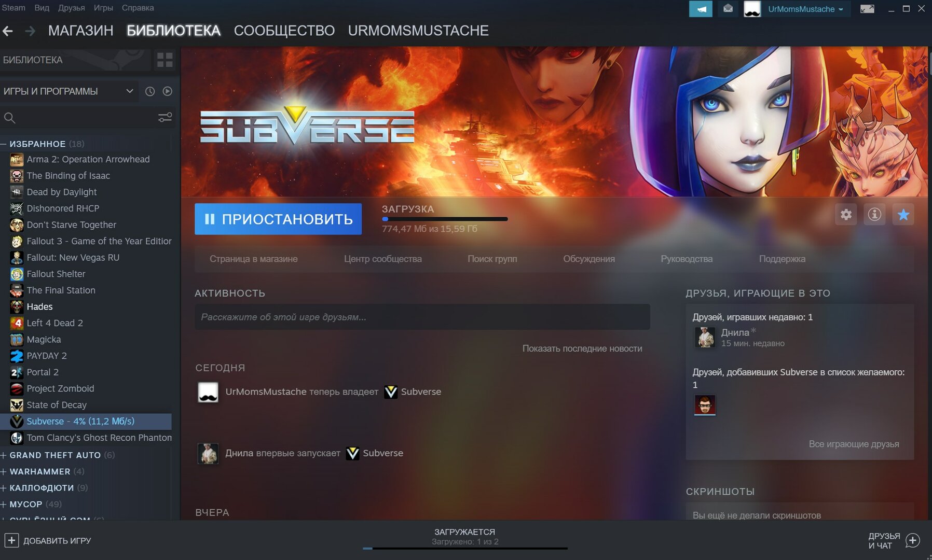
Task: Click the activity post input field
Action: [x=422, y=317]
